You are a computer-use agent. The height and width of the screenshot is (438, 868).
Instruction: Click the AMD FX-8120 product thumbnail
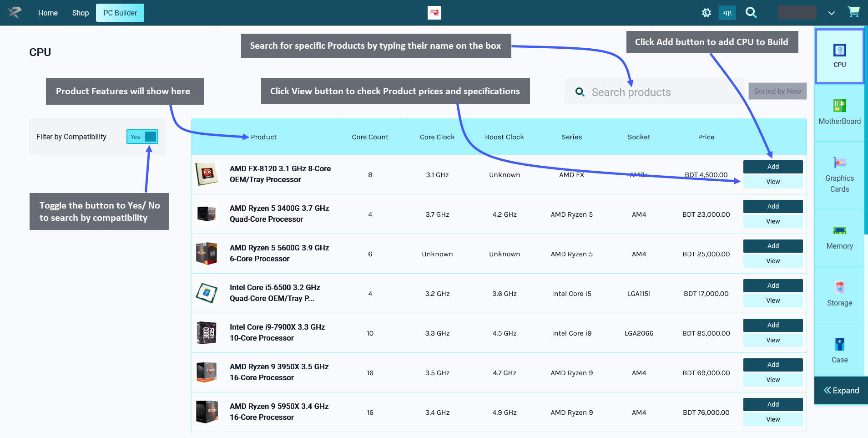coord(207,174)
